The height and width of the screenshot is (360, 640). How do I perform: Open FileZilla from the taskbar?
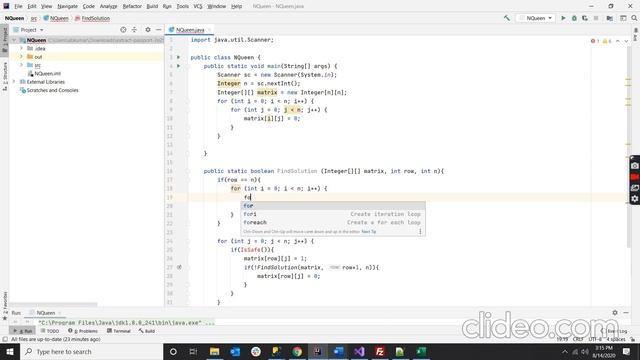click(x=380, y=351)
